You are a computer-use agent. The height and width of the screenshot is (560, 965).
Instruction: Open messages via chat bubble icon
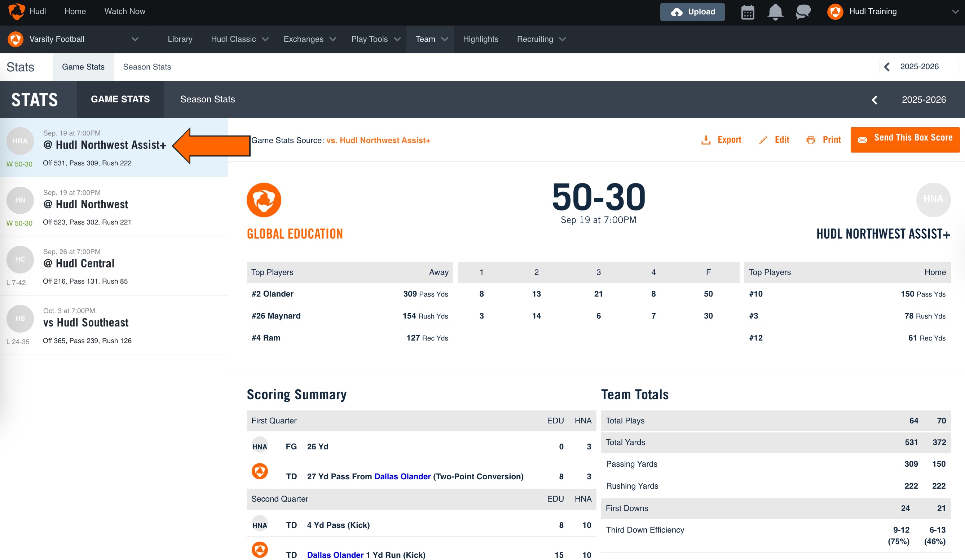coord(802,12)
